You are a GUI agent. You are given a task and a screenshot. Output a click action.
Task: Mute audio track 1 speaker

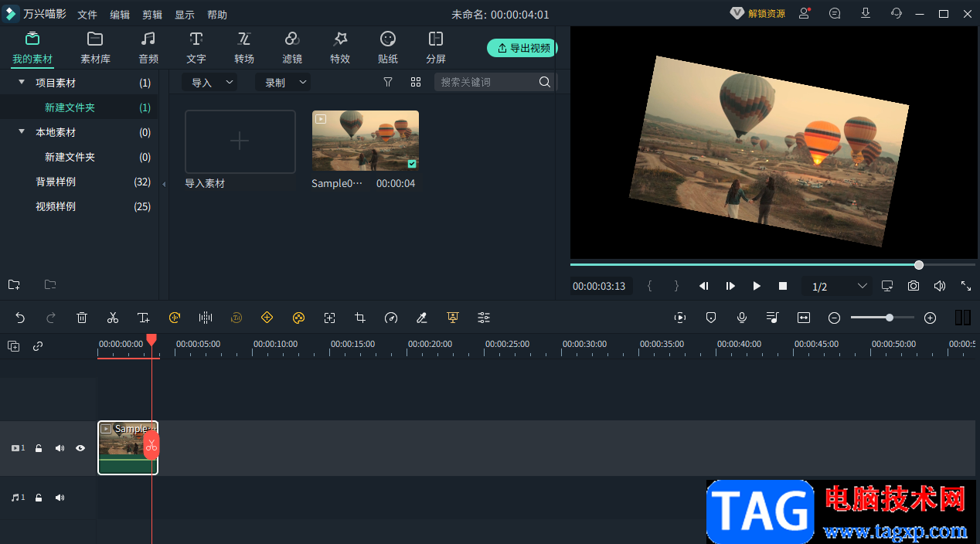click(x=60, y=498)
